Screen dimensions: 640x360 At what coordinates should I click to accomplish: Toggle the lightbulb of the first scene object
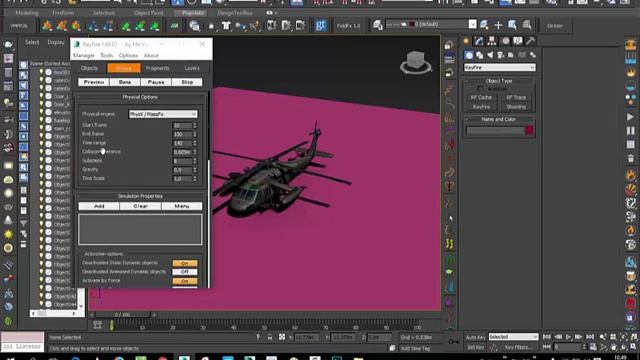[41, 72]
